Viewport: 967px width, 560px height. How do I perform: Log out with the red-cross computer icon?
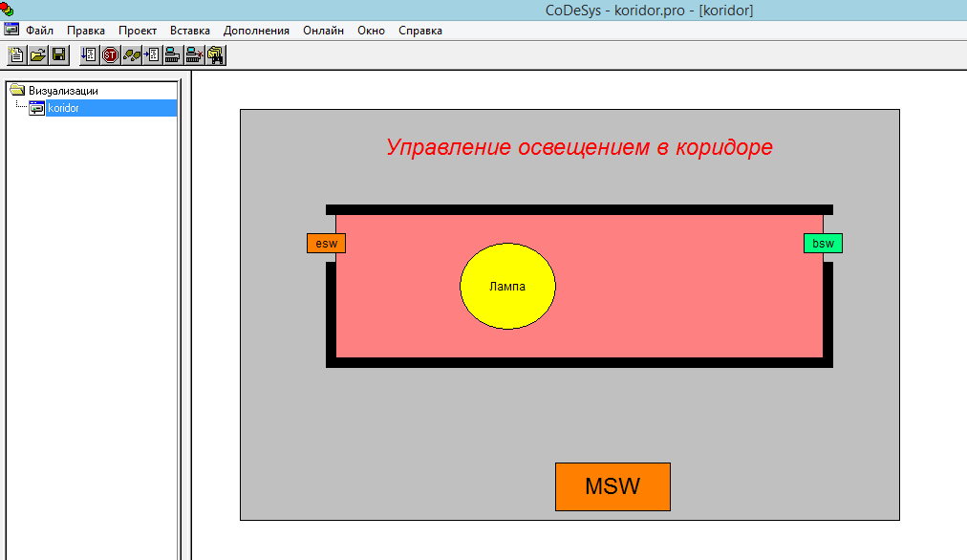(x=194, y=54)
